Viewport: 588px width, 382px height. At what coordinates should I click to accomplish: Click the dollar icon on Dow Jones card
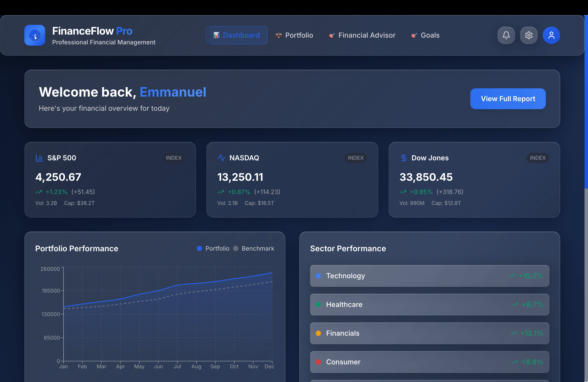[x=404, y=158]
